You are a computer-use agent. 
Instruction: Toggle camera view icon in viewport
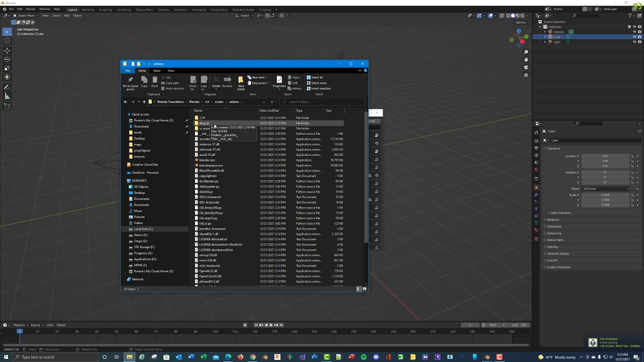point(526,67)
